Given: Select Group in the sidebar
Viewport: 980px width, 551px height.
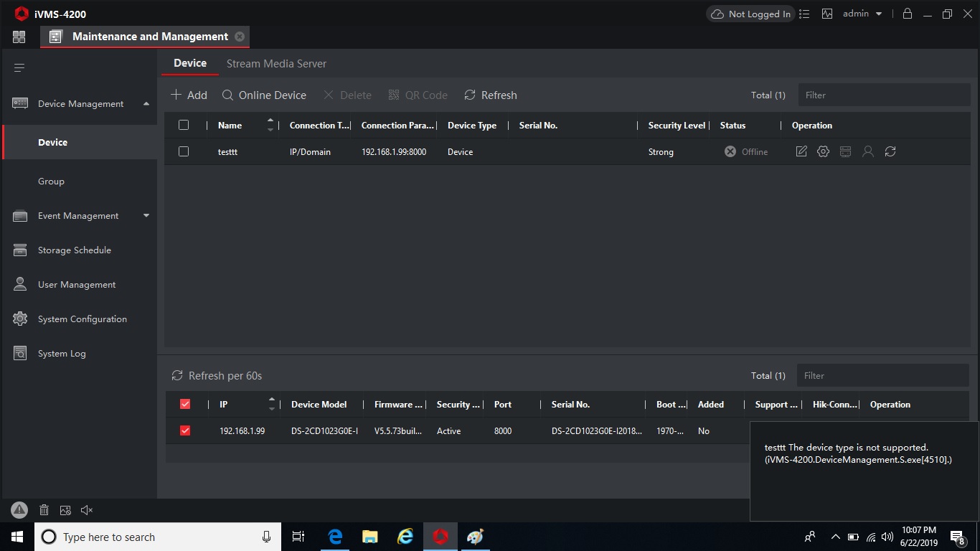Looking at the screenshot, I should pos(51,182).
